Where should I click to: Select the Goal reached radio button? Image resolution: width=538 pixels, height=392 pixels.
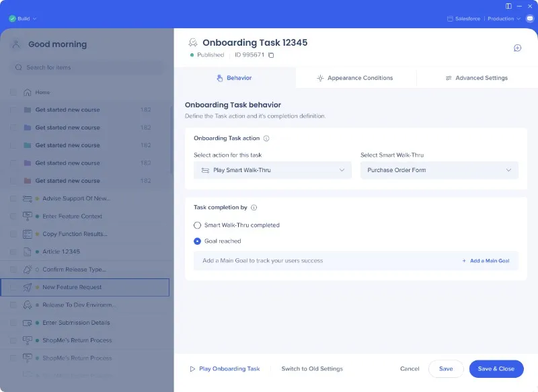point(198,241)
